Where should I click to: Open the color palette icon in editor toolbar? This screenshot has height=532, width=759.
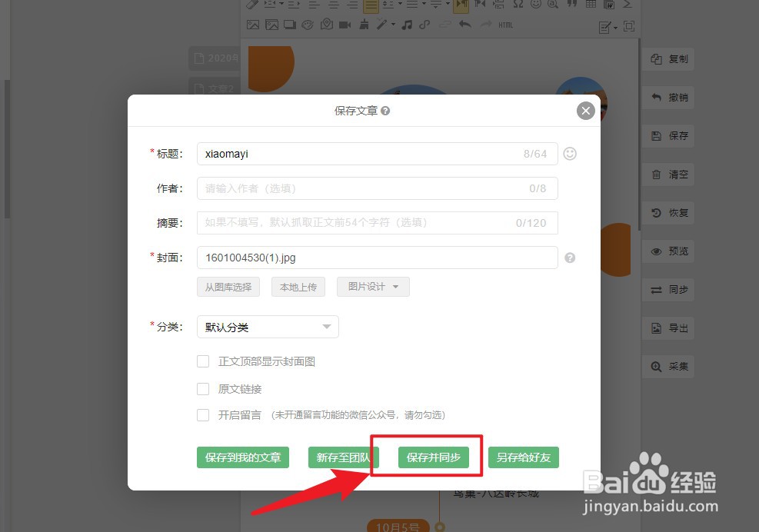point(308,25)
